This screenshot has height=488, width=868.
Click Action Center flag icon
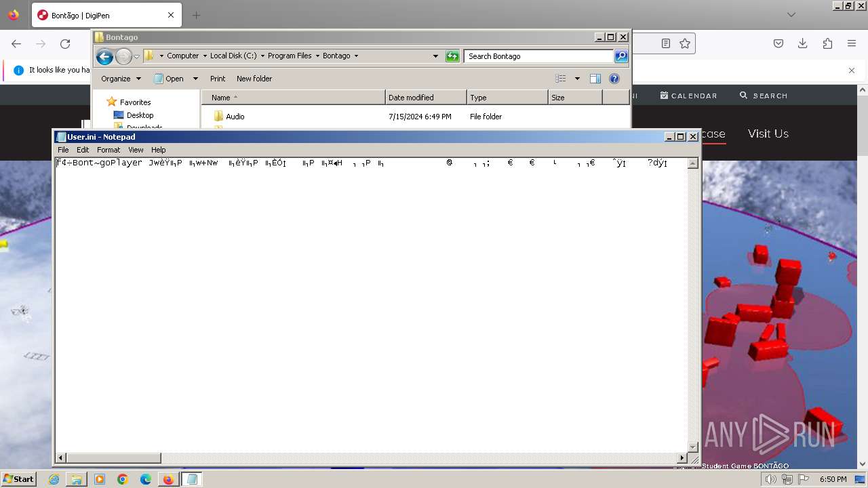[x=804, y=479]
